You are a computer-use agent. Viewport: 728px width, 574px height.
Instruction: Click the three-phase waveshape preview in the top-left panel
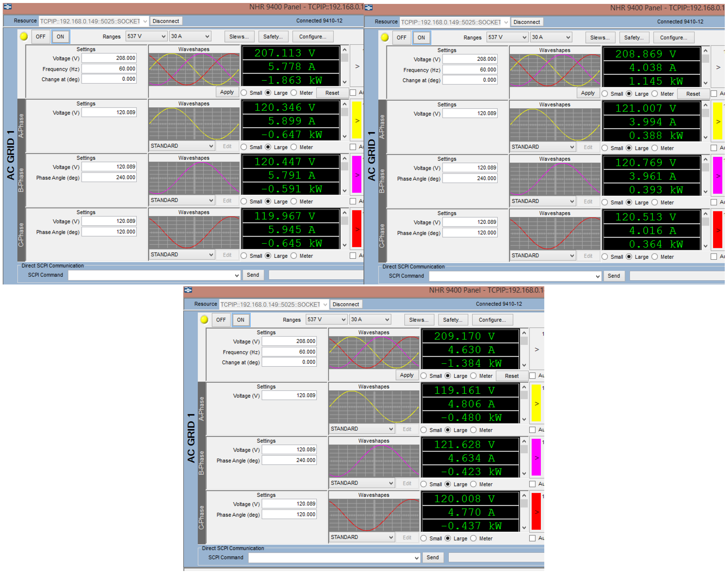click(x=194, y=70)
